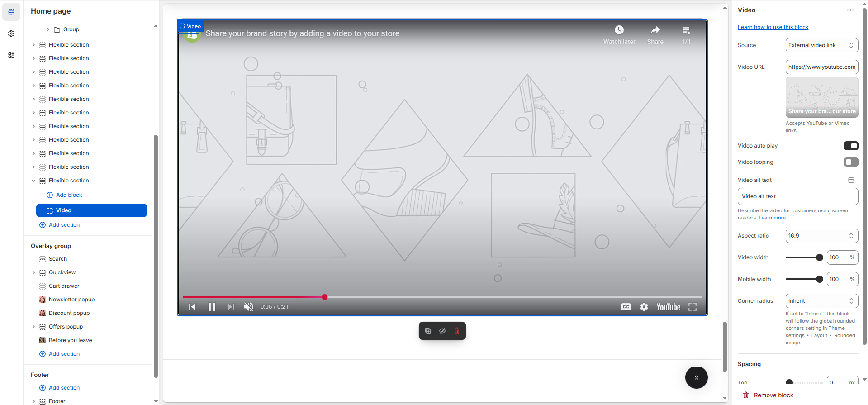Click the Video panel more options ellipsis

pyautogui.click(x=850, y=10)
